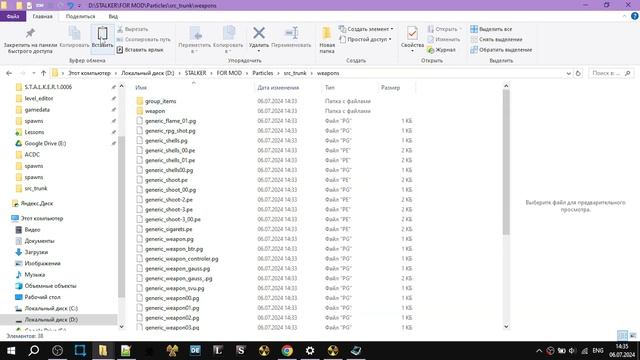The image size is (640, 360).
Task: Refresh the current folder view
Action: pos(578,73)
